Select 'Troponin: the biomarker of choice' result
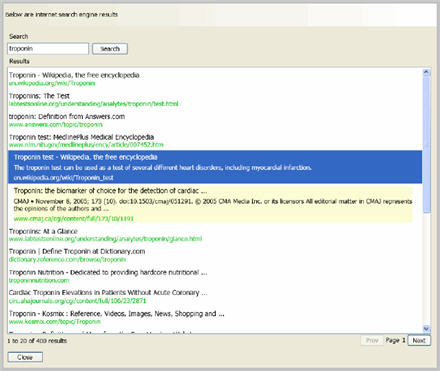 pyautogui.click(x=110, y=191)
